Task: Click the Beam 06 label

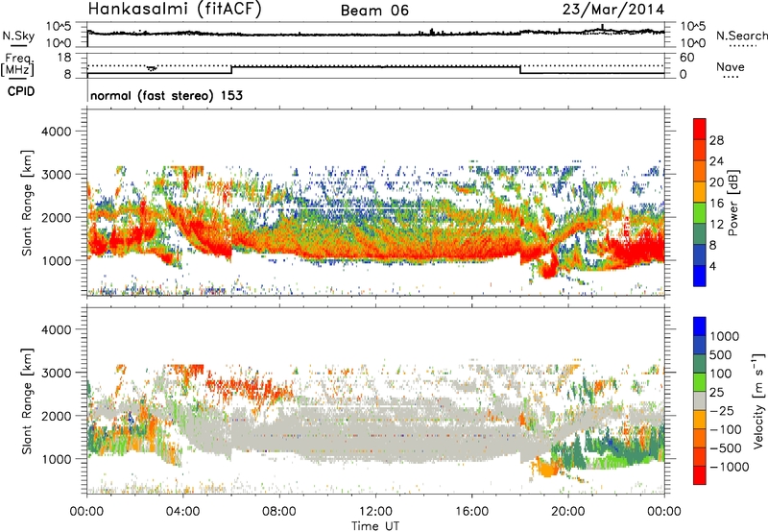Action: (374, 11)
